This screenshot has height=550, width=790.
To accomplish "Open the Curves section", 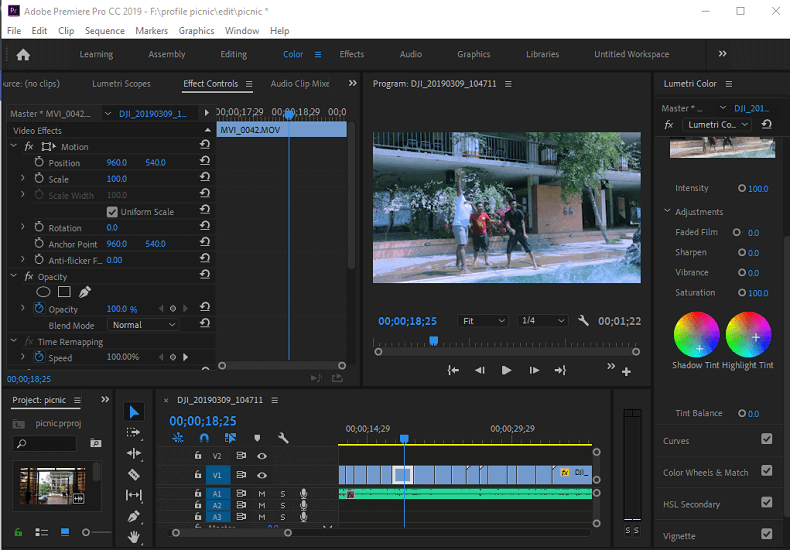I will (676, 440).
